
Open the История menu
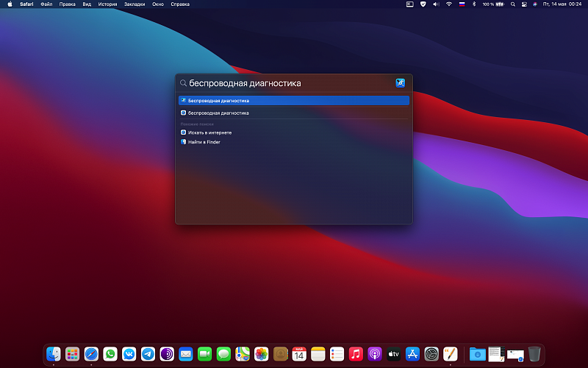pyautogui.click(x=107, y=4)
